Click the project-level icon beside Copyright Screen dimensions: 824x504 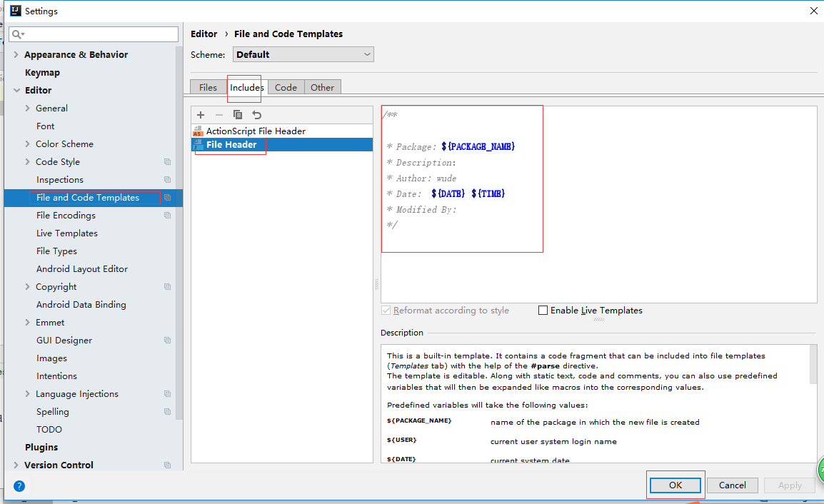point(167,287)
